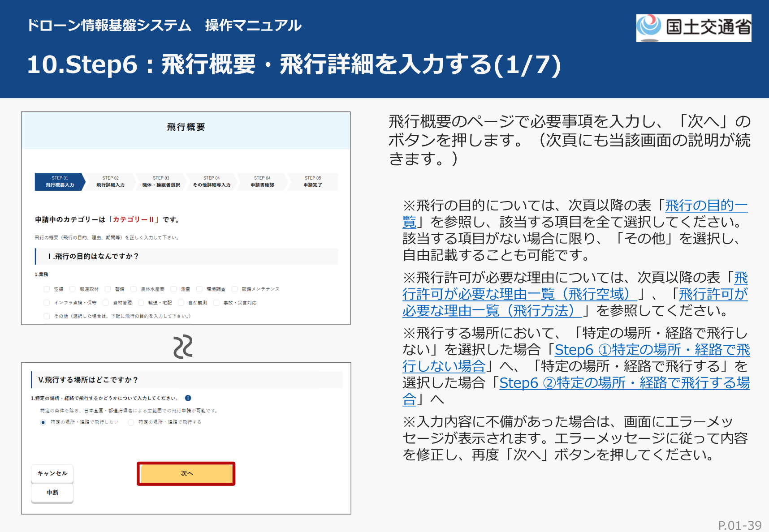Check the 環境調査 checkbox

pos(199,289)
